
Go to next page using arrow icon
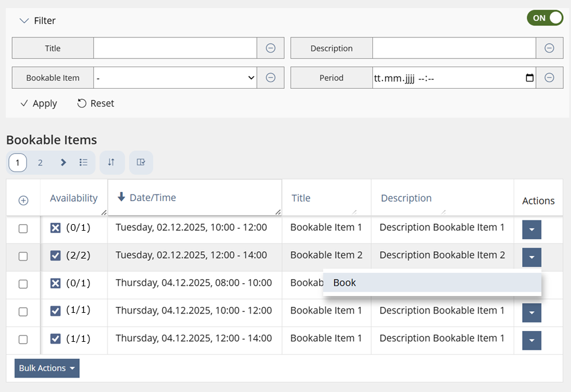coord(63,162)
